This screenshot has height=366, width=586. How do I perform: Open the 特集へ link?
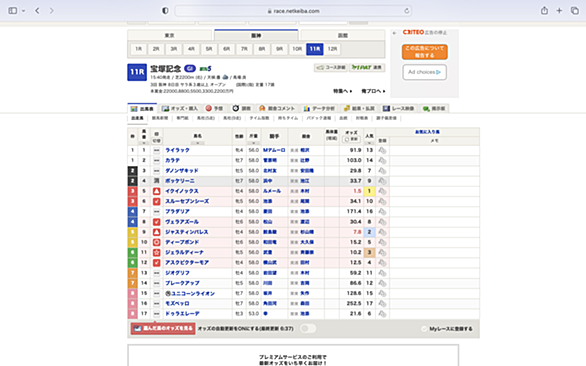(343, 91)
